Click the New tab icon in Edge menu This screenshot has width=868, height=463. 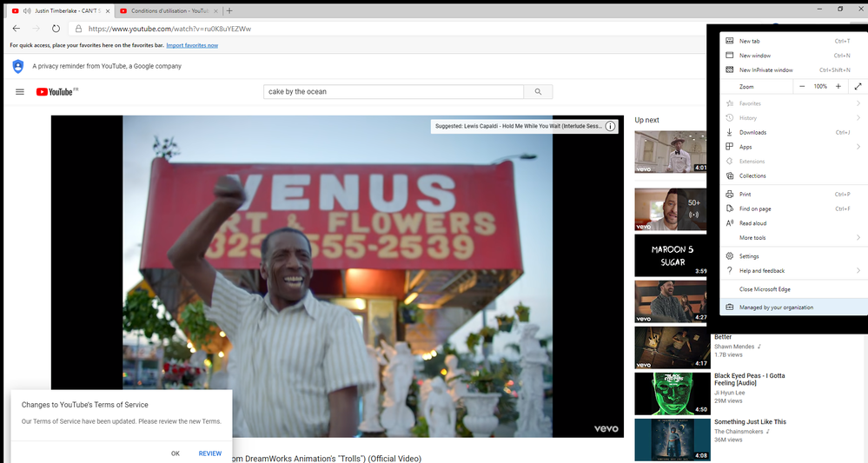pos(730,41)
